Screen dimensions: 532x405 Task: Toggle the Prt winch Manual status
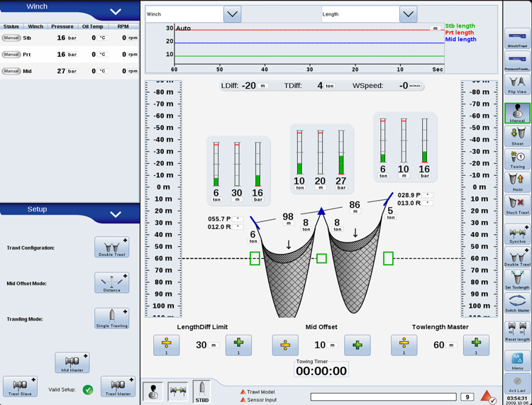pos(11,55)
